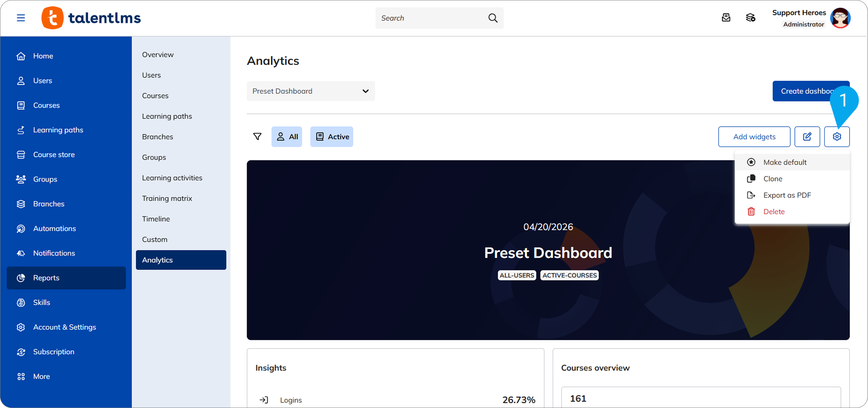The image size is (868, 408).
Task: Open Branches in the Reports submenu
Action: 181,137
